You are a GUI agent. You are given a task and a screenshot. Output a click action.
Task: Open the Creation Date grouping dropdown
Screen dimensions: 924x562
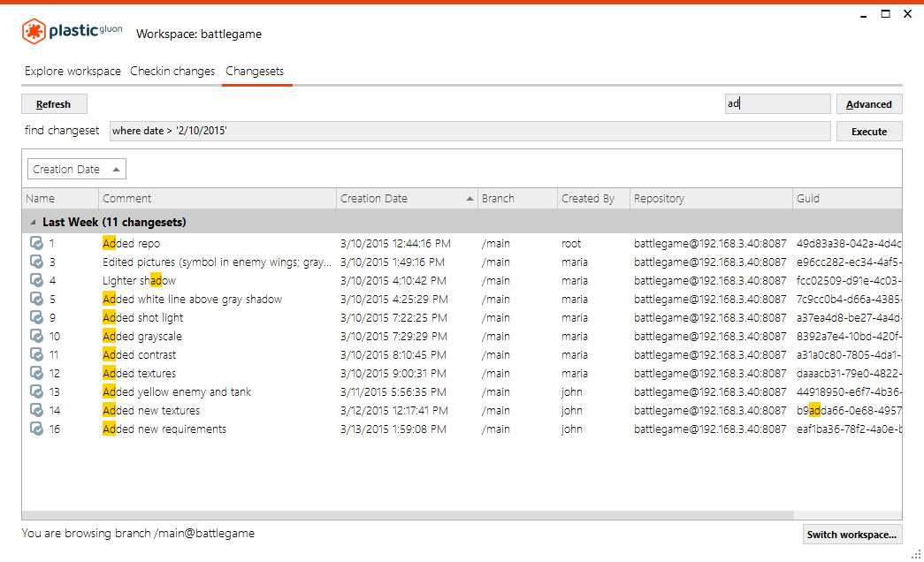[x=77, y=169]
